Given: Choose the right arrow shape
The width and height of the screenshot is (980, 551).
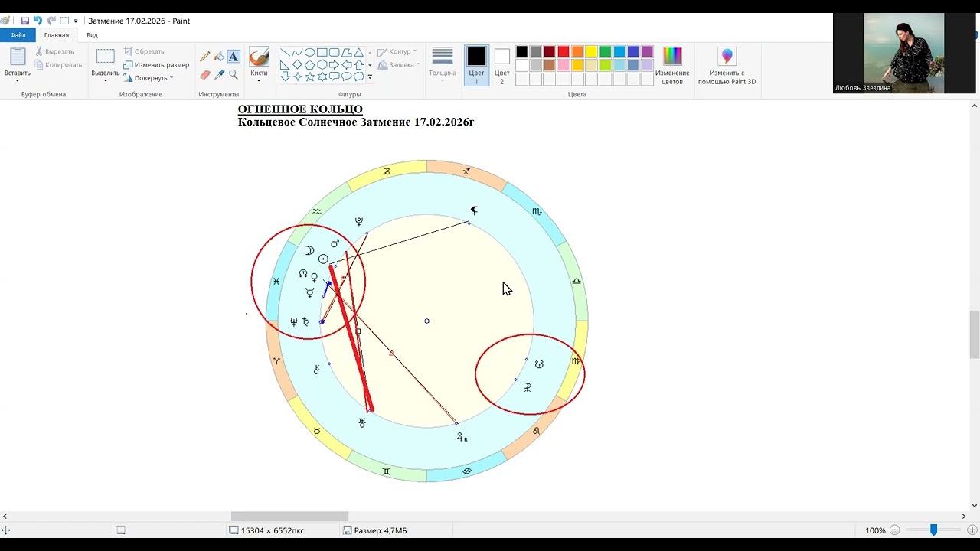Looking at the screenshot, I should coord(334,65).
